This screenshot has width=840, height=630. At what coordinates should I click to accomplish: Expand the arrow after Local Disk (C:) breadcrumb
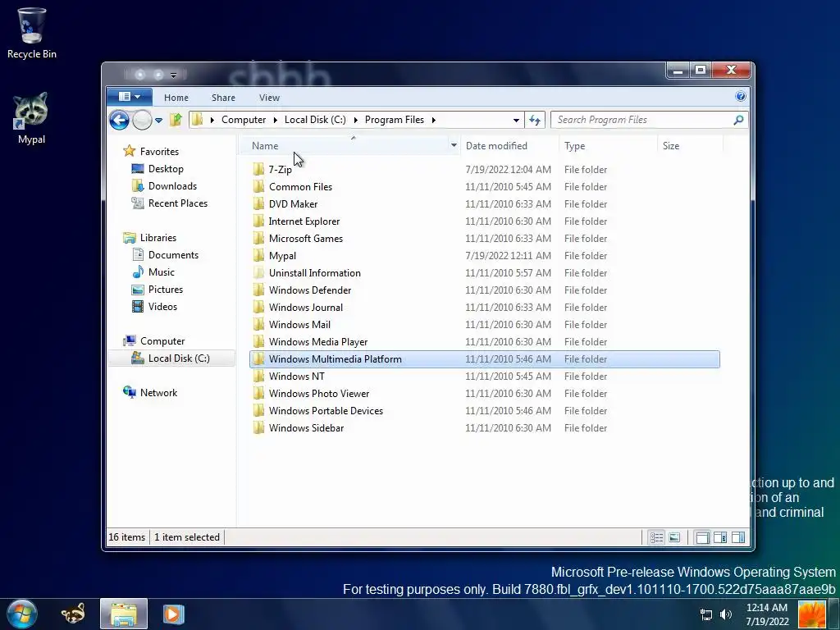[x=355, y=120]
